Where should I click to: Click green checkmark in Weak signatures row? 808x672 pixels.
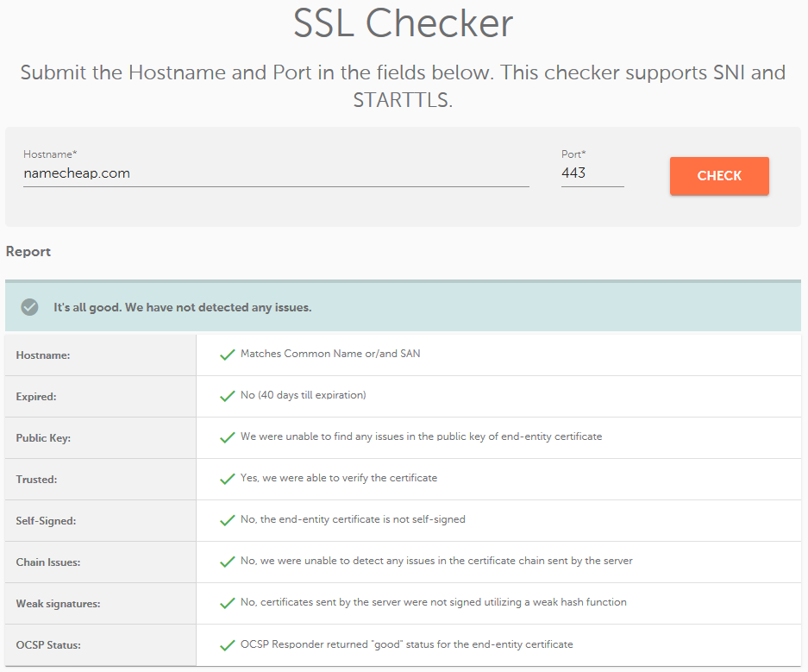228,604
